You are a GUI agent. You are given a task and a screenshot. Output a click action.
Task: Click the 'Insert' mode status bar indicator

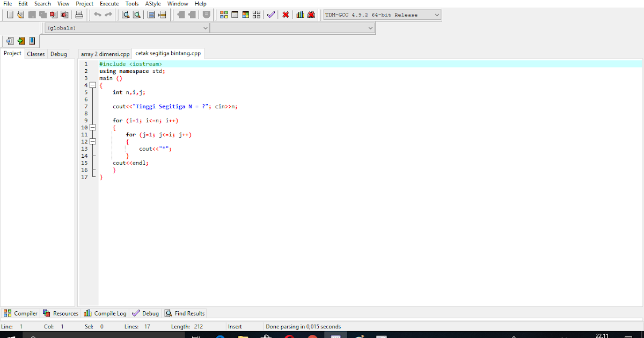point(235,326)
